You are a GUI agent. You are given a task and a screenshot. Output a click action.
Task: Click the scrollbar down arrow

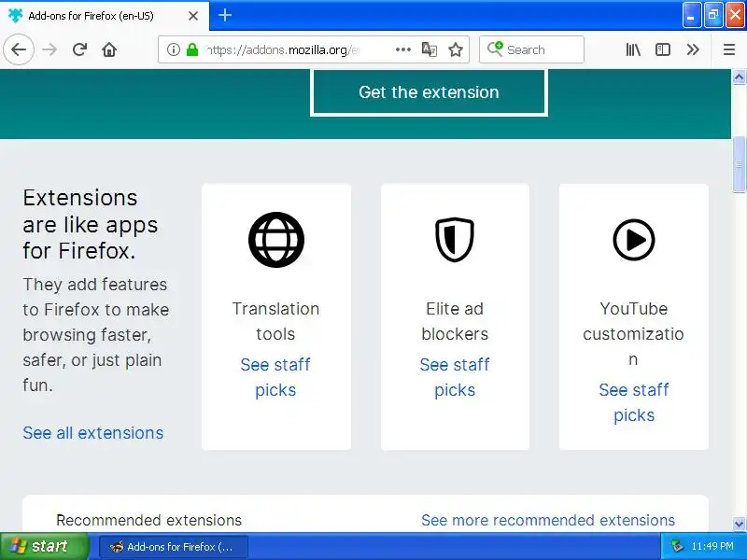click(x=739, y=524)
